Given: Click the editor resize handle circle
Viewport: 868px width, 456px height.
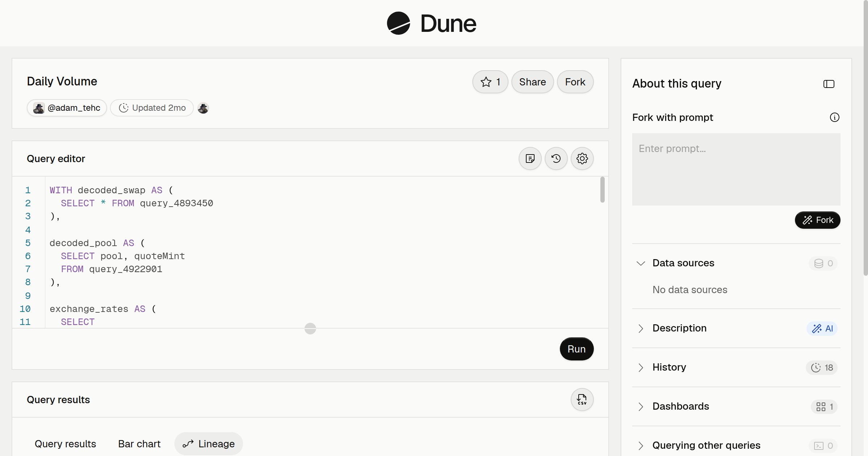Looking at the screenshot, I should (x=310, y=329).
